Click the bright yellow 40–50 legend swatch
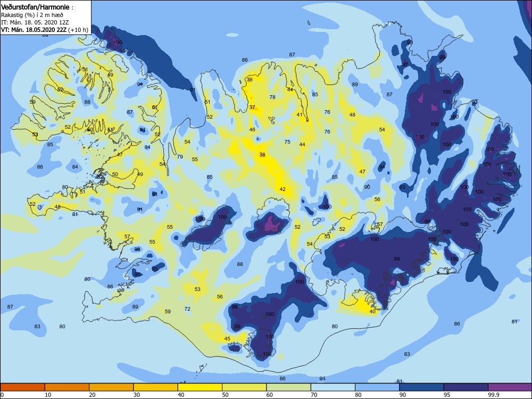 tap(200, 387)
